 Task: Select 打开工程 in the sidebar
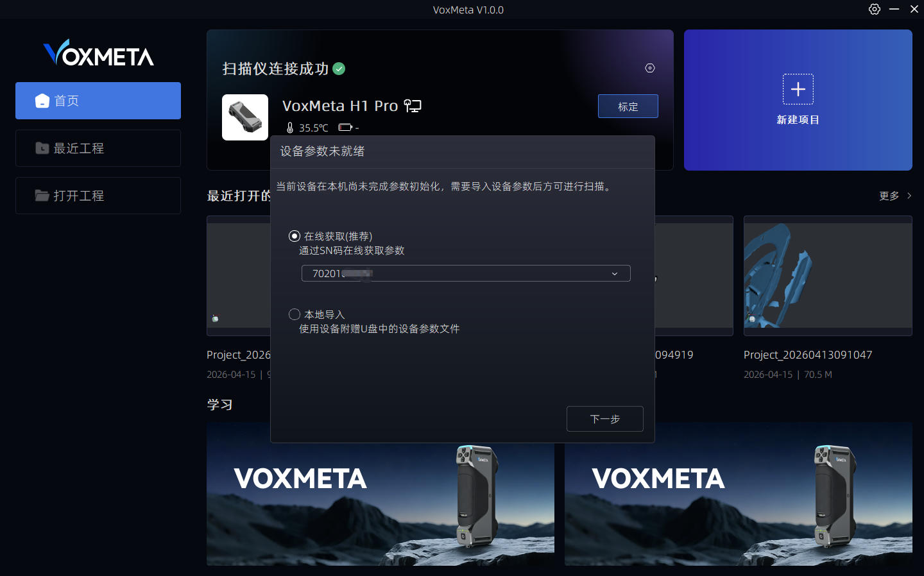98,196
